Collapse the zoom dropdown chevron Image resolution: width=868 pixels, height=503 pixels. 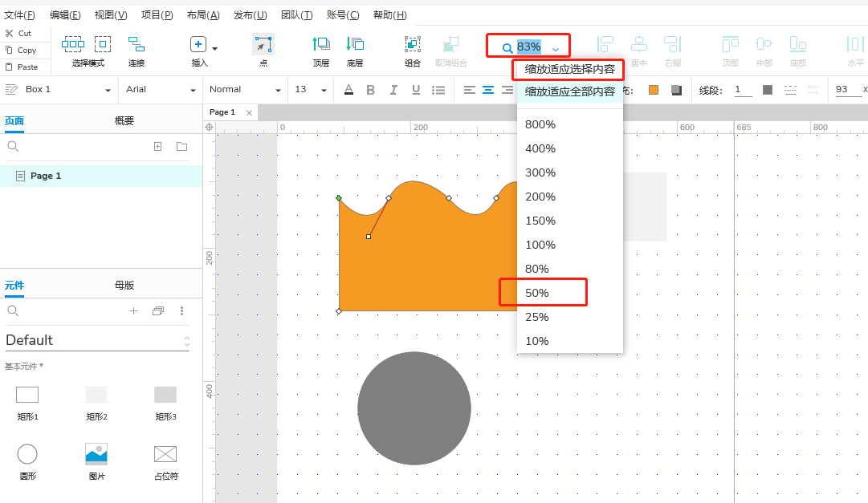click(555, 49)
